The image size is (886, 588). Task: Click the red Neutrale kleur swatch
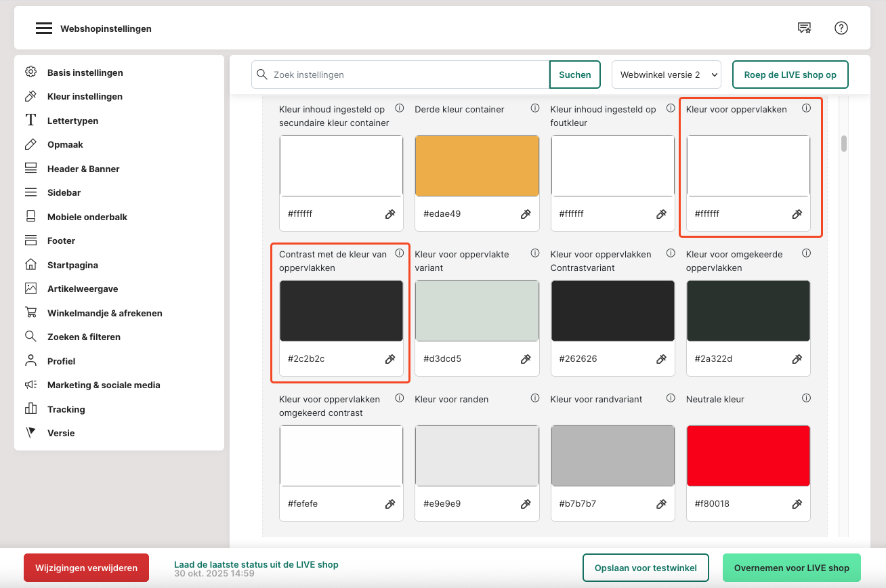(748, 456)
